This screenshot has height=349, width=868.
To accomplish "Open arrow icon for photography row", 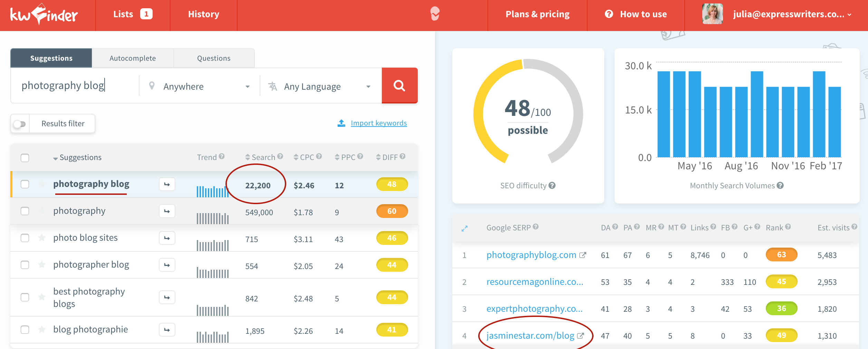I will click(x=167, y=211).
